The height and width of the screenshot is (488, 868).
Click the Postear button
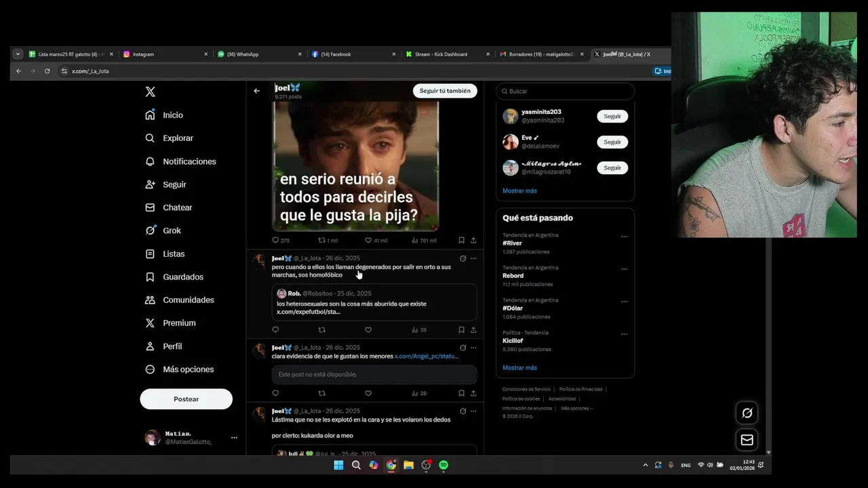[x=186, y=399]
